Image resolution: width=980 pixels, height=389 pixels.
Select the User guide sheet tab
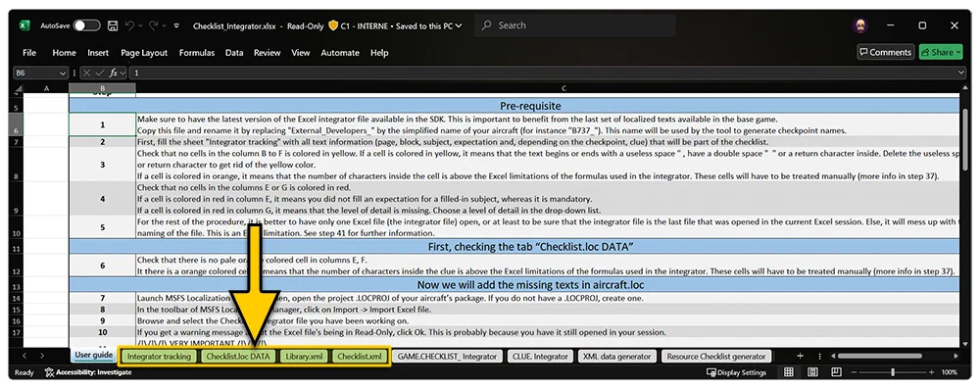(x=93, y=356)
